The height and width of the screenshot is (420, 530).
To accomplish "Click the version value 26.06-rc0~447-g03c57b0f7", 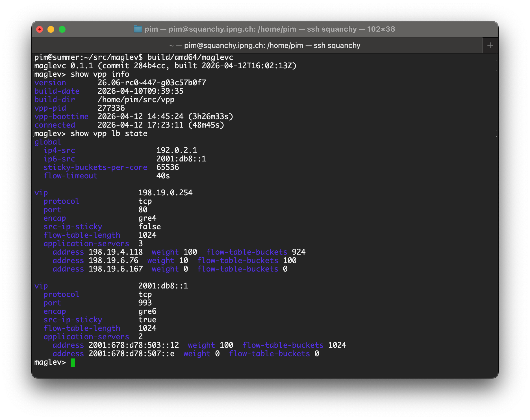I will click(x=152, y=83).
